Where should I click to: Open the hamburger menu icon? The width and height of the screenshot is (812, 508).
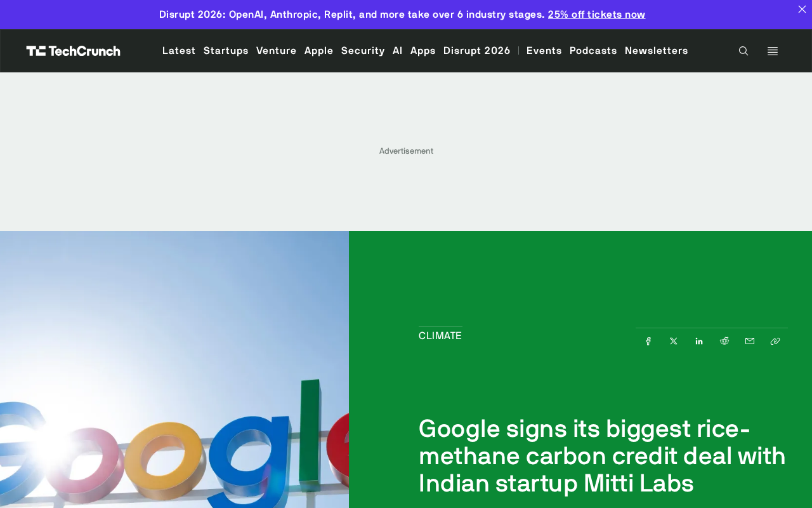coord(773,51)
